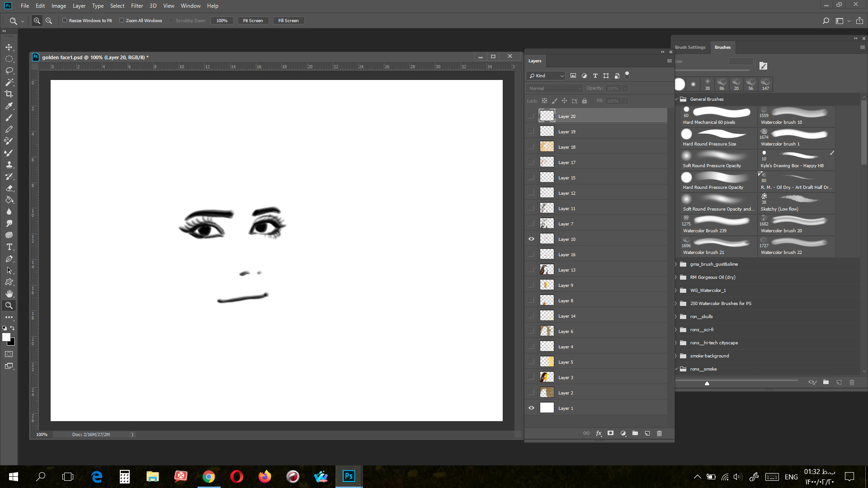Screen dimensions: 868x488
Task: Select the Hand tool
Action: 9,294
